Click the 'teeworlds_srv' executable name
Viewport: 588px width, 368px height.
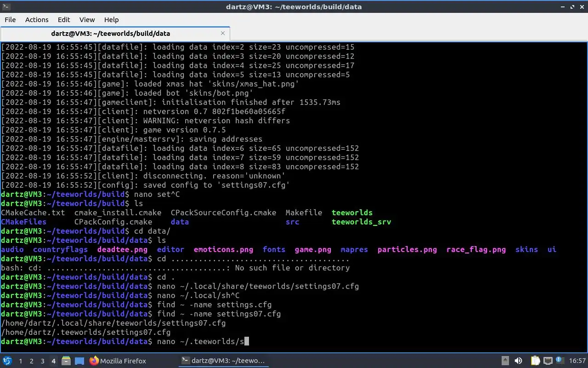click(361, 222)
